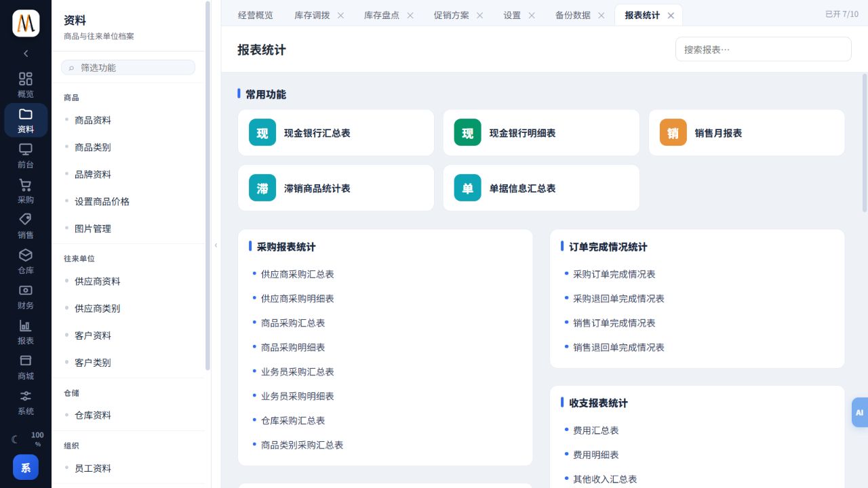Click the 搜索报表 search field

[763, 49]
